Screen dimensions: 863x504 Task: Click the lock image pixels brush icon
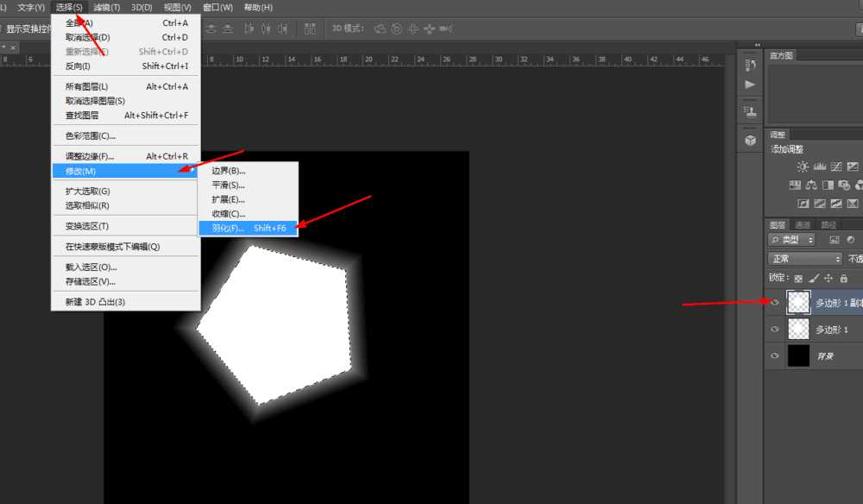813,278
